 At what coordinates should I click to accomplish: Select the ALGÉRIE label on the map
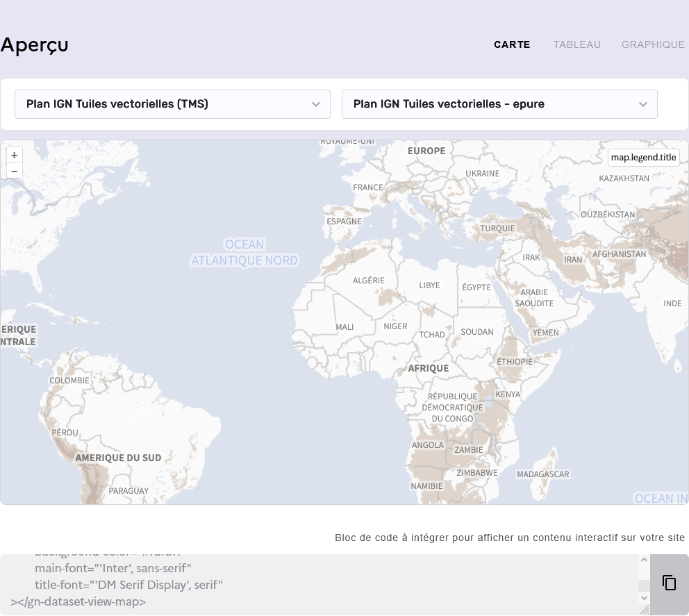368,281
